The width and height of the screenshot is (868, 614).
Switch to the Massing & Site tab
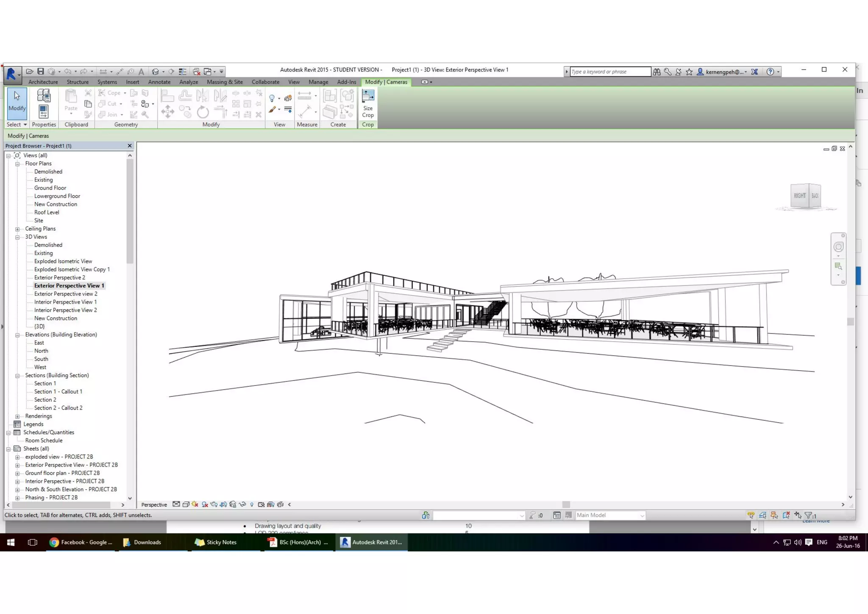tap(225, 82)
